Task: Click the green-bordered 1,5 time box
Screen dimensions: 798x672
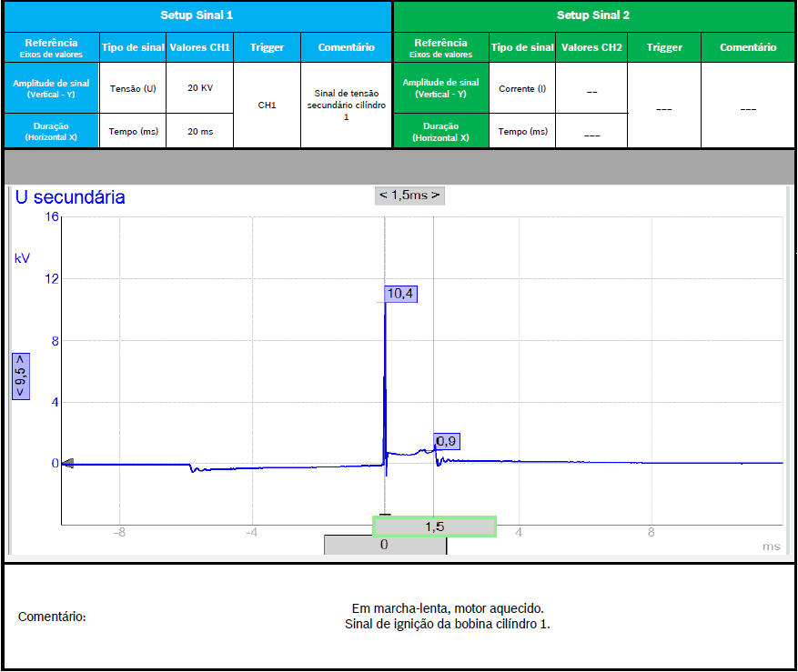Action: pos(434,527)
